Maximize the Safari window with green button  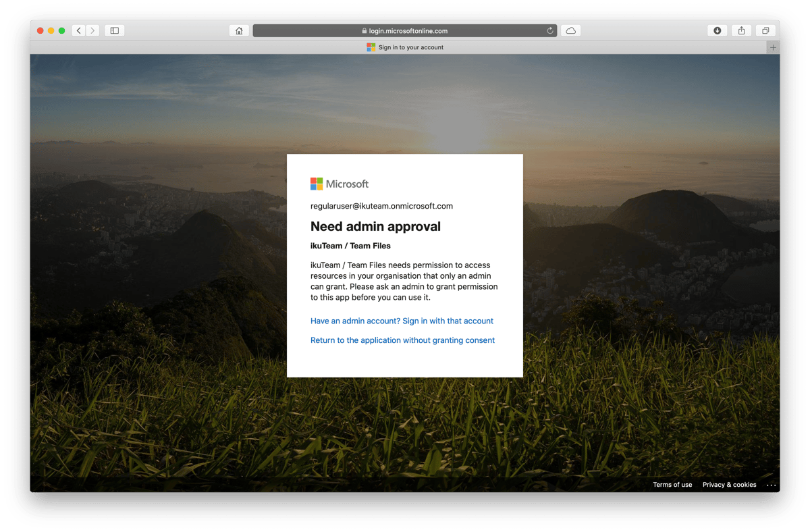(x=62, y=30)
